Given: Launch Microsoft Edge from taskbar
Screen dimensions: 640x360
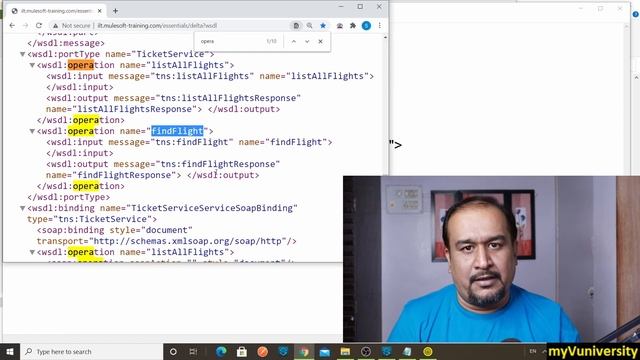Looking at the screenshot, I should (x=221, y=351).
